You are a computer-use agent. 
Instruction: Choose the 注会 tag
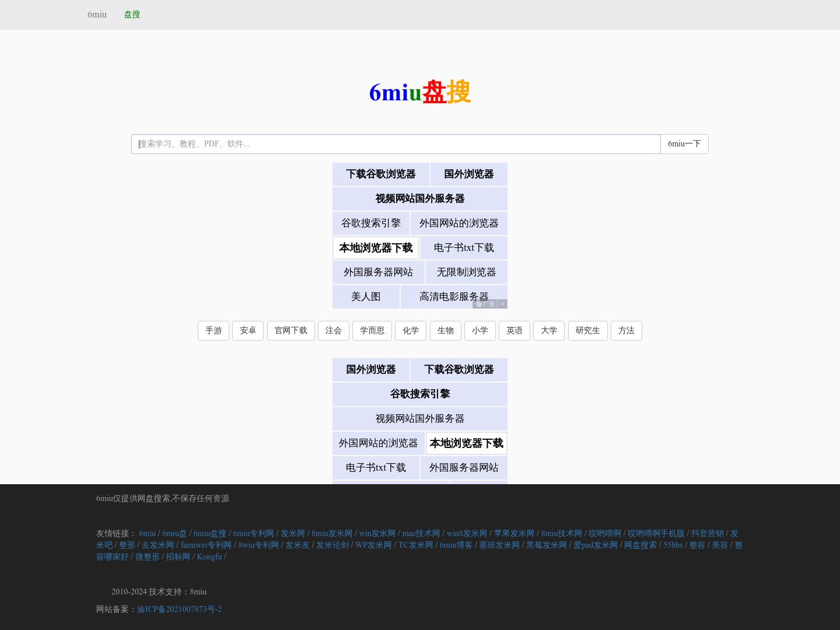(x=334, y=331)
